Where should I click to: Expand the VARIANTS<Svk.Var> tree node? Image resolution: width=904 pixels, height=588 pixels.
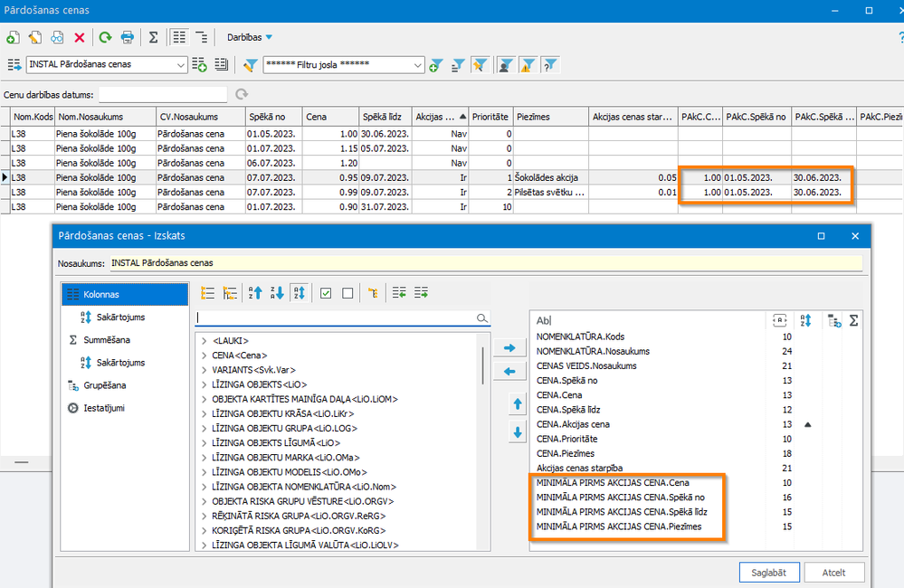[x=205, y=370]
